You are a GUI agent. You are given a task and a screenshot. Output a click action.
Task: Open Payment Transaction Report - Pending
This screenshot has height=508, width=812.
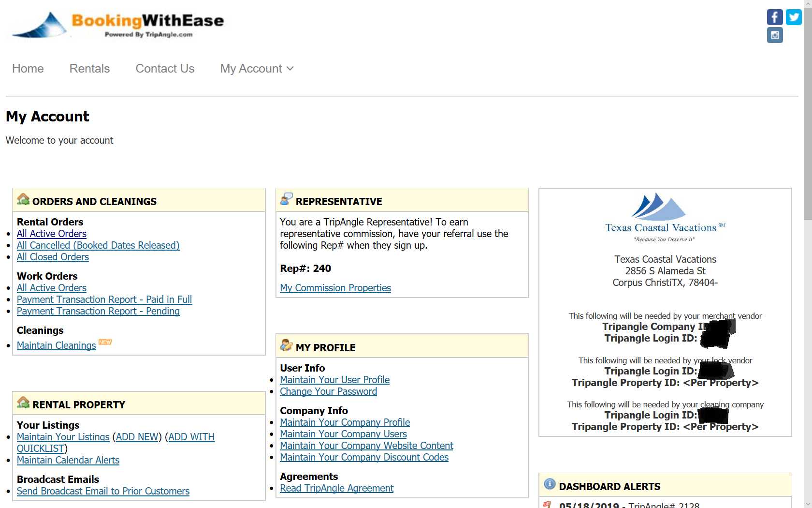click(98, 311)
